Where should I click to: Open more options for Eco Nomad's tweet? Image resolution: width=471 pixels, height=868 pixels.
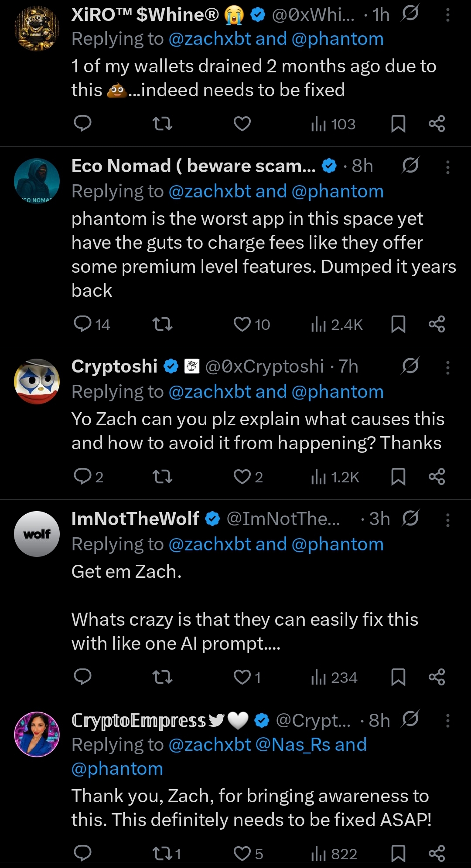(447, 166)
